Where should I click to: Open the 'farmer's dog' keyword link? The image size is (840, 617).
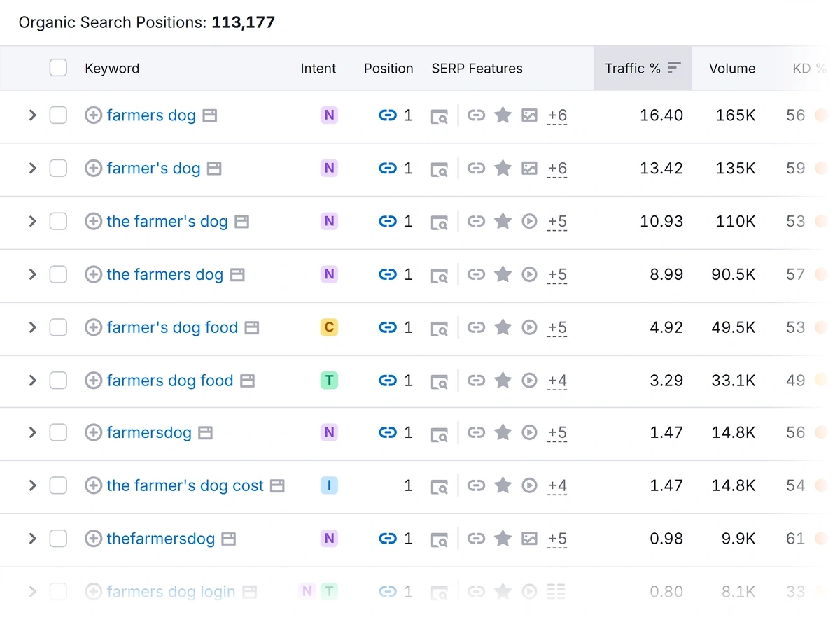(x=153, y=169)
